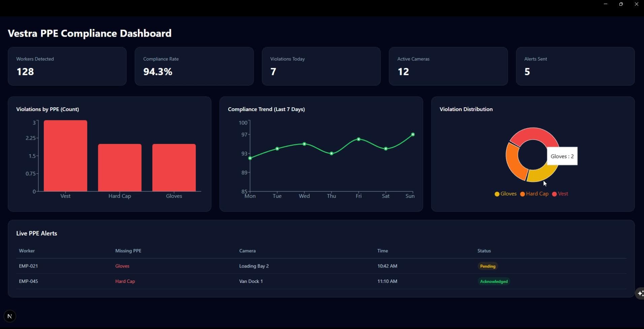Click the Worker column header
The image size is (644, 329).
point(27,251)
